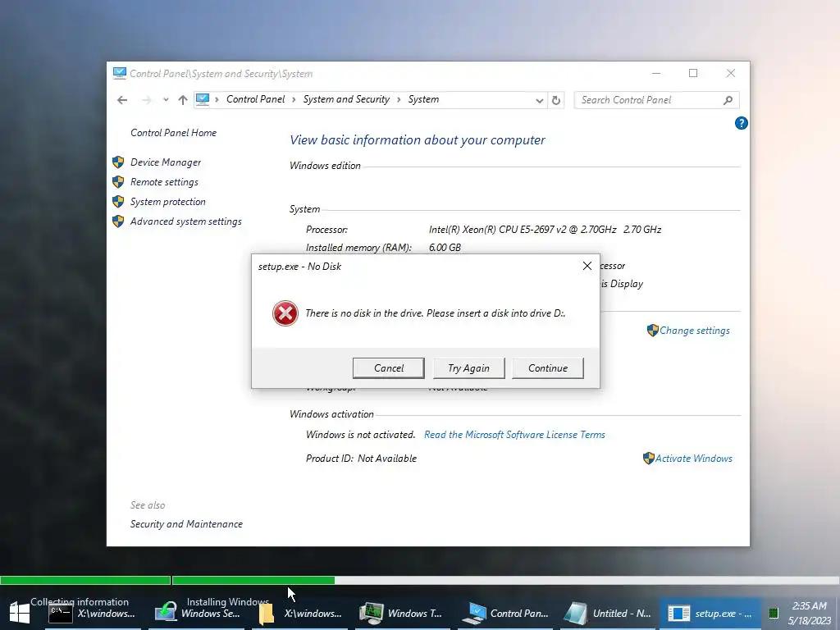Select System and Security in the breadcrumb

[x=346, y=99]
